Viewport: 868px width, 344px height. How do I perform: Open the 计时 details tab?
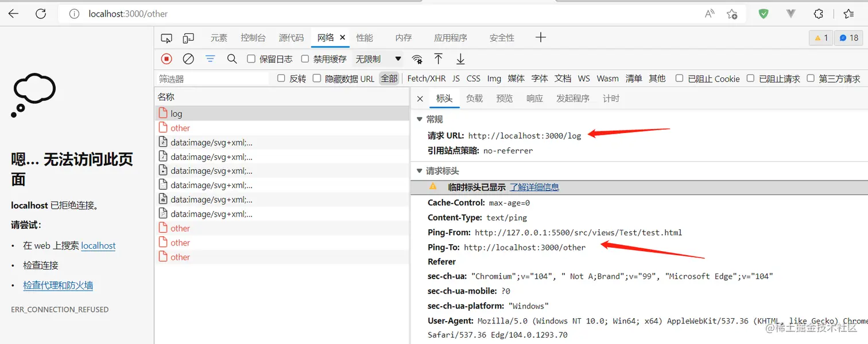[x=611, y=99]
